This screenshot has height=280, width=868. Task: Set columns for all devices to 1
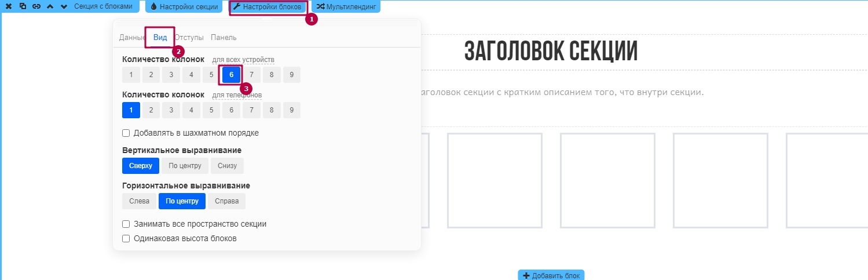coord(131,75)
